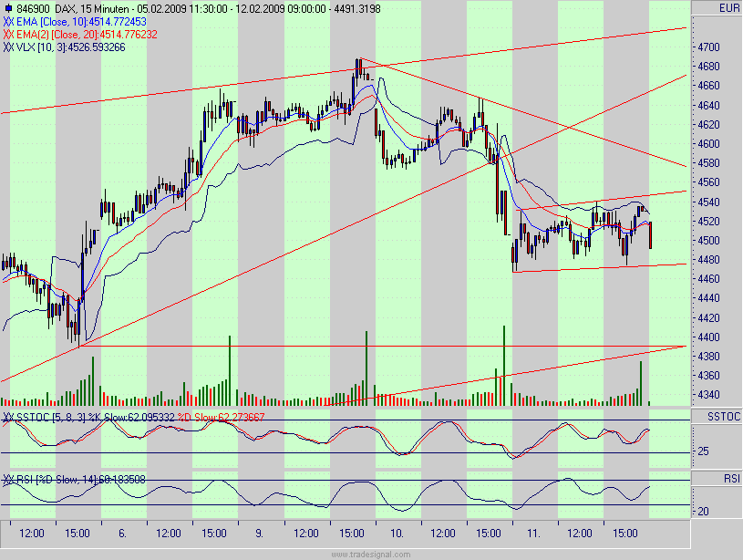Screen dimensions: 743x560
Task: Click the 12:00 label on the time axis
Action: 30,535
